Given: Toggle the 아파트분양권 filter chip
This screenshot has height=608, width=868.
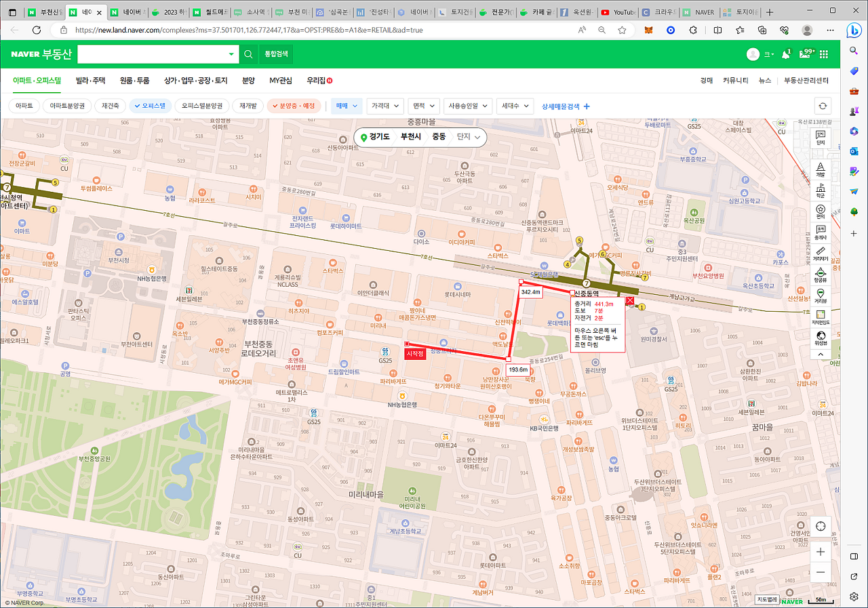Looking at the screenshot, I should tap(68, 106).
